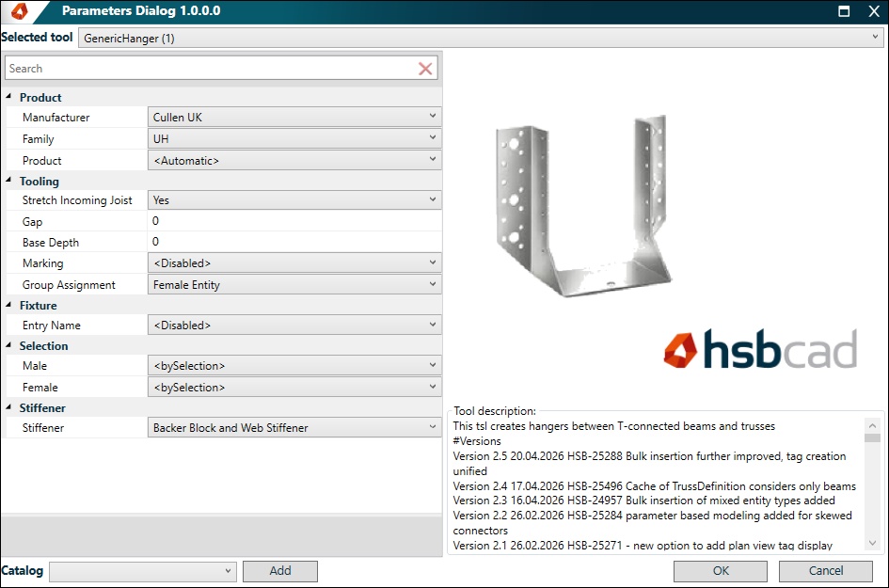
Task: Clear search with the red X icon
Action: [424, 69]
